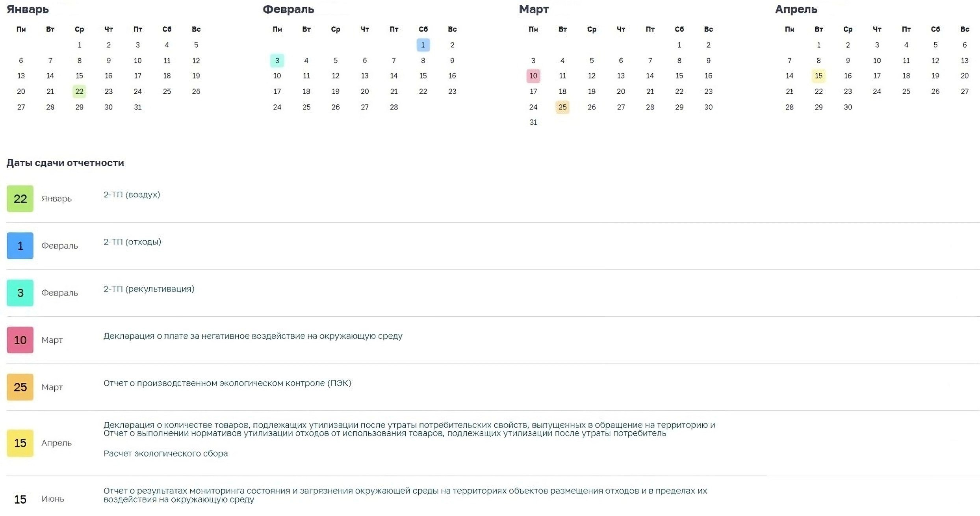The width and height of the screenshot is (980, 516).
Task: Click blue 1 February date badge
Action: pos(20,246)
